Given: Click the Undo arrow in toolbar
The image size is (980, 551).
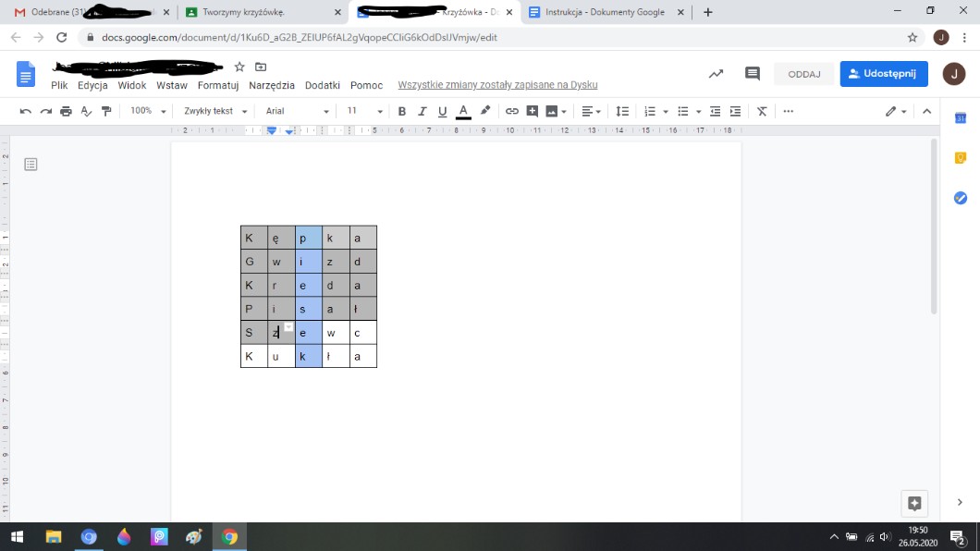Looking at the screenshot, I should tap(25, 111).
